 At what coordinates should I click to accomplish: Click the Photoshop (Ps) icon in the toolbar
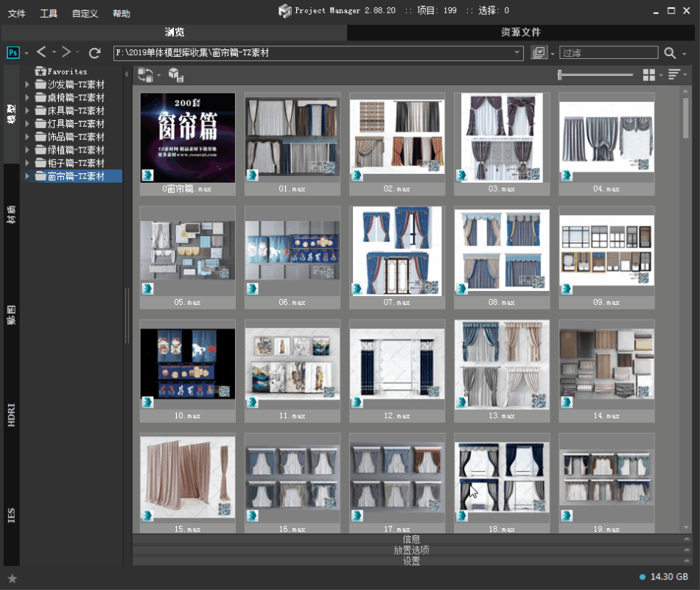[13, 52]
